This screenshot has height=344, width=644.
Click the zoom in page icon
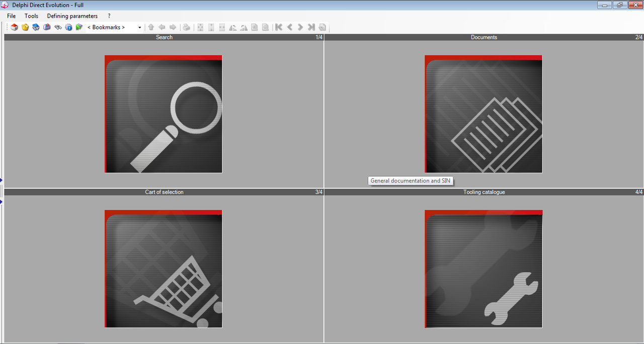point(255,27)
